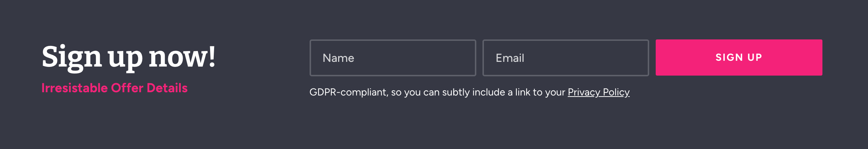Click the word "Name" placeholder

pyautogui.click(x=339, y=58)
